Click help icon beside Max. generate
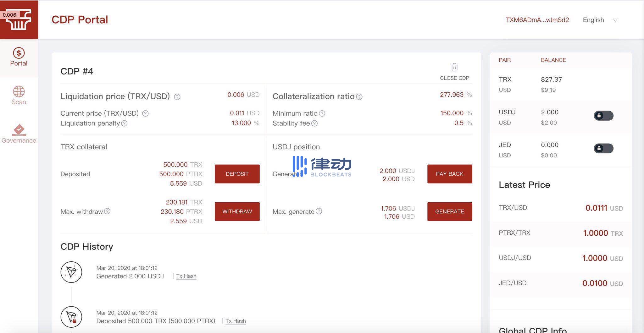The height and width of the screenshot is (333, 644). 319,211
